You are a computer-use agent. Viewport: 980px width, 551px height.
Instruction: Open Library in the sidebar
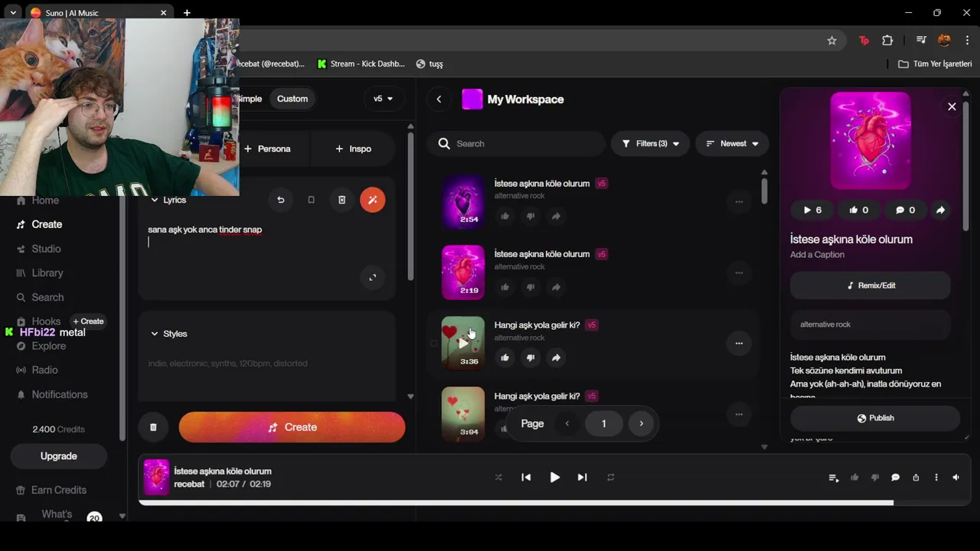pos(39,273)
